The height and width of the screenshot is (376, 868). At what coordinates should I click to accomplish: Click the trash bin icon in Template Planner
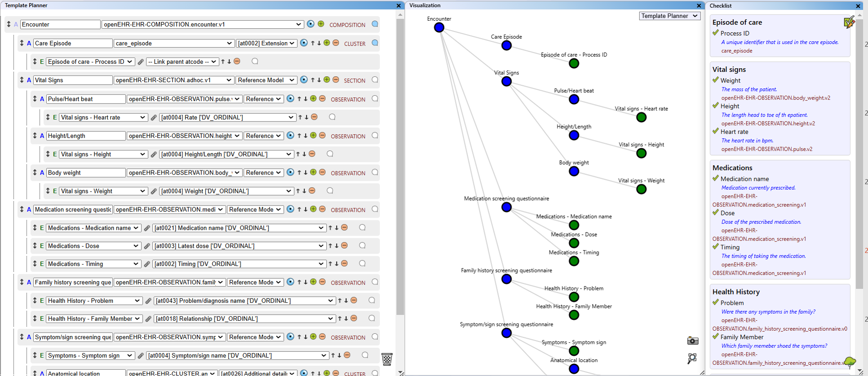point(387,359)
